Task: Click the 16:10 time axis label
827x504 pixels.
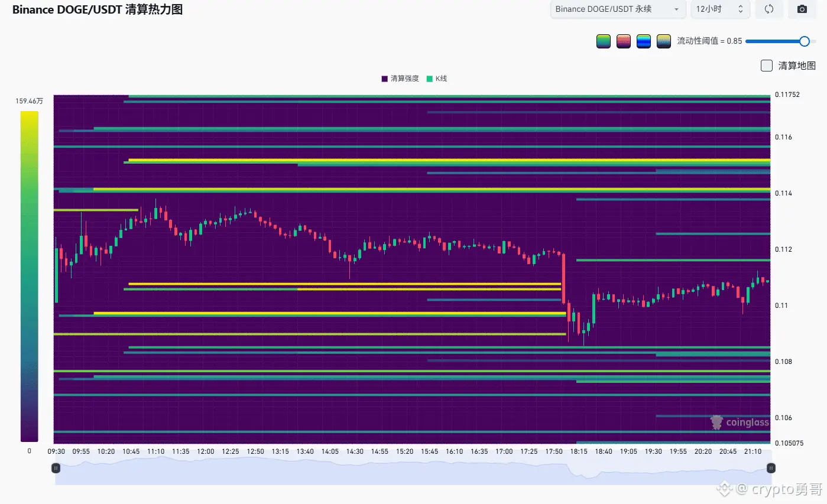Action: point(455,451)
